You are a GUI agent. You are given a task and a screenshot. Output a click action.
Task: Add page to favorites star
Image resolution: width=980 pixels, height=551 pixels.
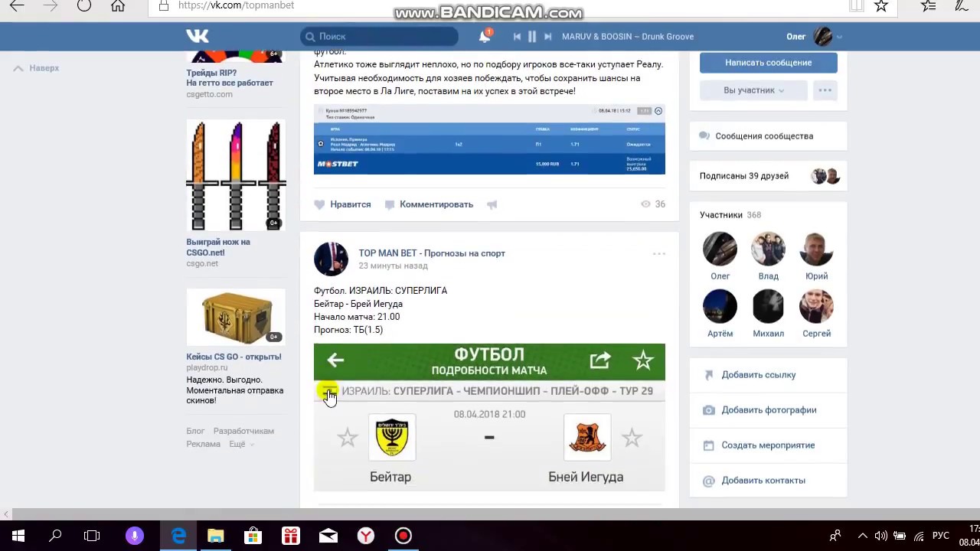point(881,5)
